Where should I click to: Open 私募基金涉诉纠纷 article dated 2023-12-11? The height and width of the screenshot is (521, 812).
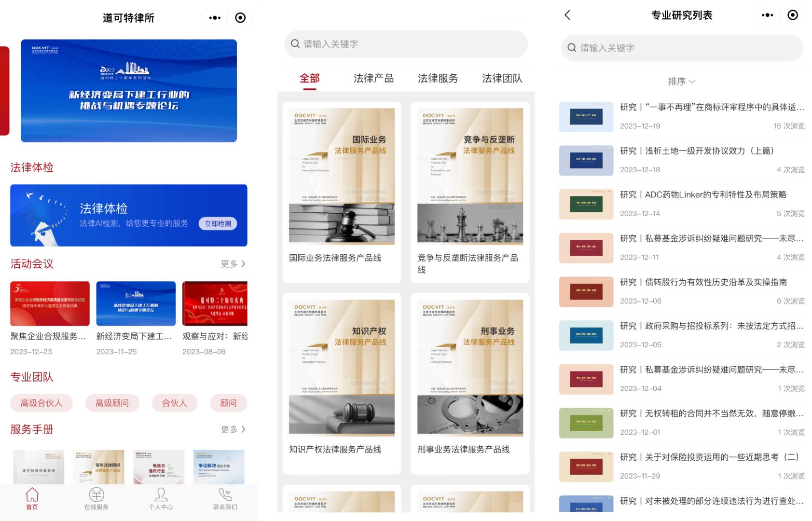(682, 248)
